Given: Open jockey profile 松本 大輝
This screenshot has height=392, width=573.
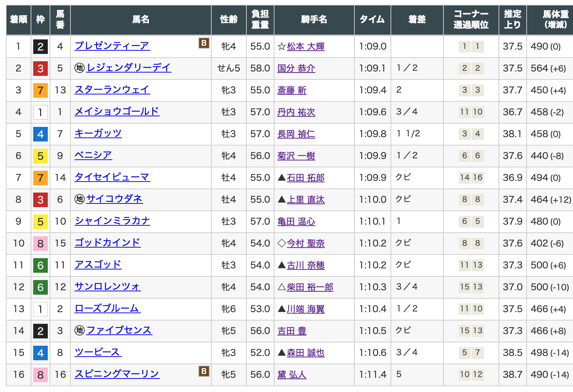Looking at the screenshot, I should pyautogui.click(x=305, y=47).
